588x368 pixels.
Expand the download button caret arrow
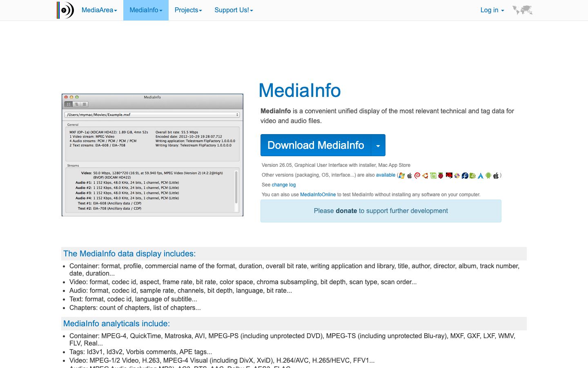point(378,145)
